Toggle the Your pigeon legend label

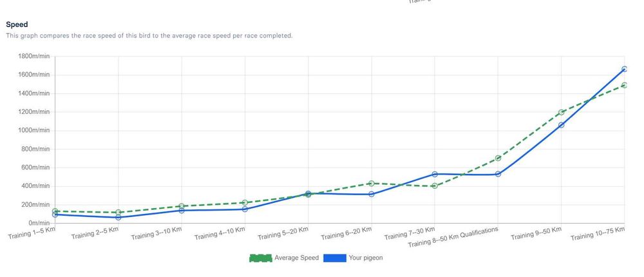coord(365,258)
